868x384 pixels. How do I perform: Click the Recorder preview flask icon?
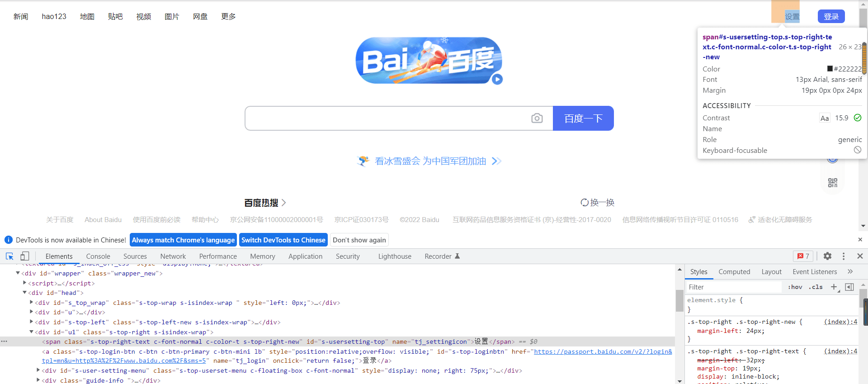tap(457, 256)
